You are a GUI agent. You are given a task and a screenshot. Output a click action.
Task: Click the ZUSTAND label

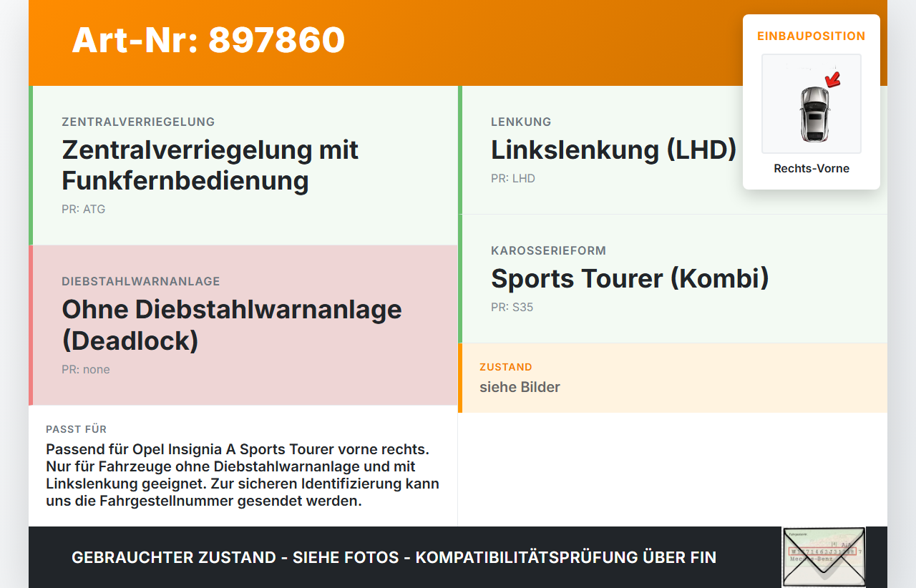506,367
